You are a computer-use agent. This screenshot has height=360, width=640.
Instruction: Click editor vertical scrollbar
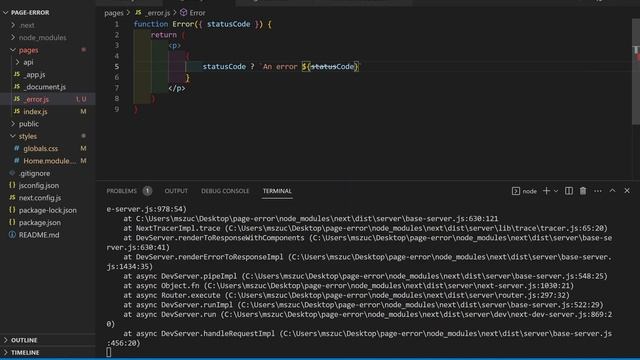[636, 71]
